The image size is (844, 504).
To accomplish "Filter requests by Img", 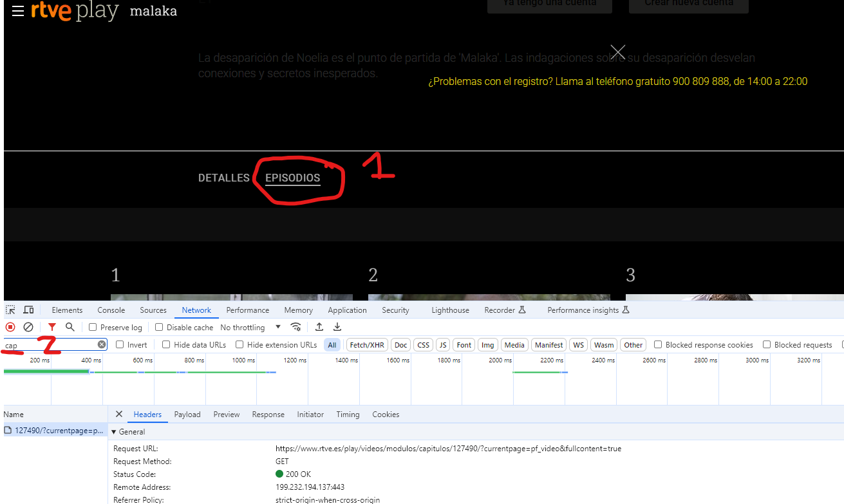I will 488,345.
